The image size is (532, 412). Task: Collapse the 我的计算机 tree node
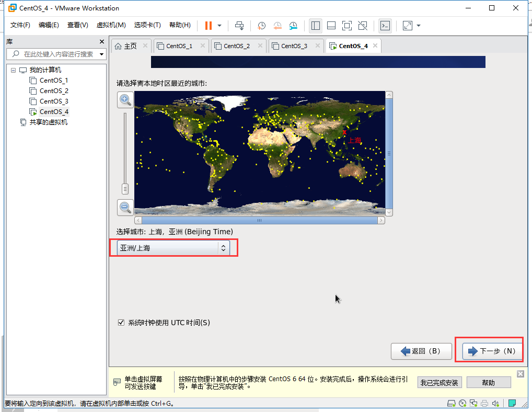[x=13, y=70]
